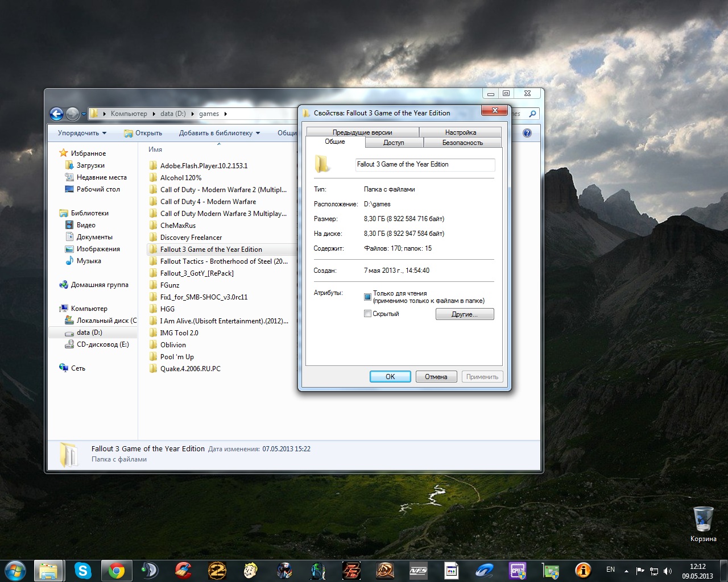728x582 pixels.
Task: Open the NFS game taskbar icon
Action: point(418,570)
